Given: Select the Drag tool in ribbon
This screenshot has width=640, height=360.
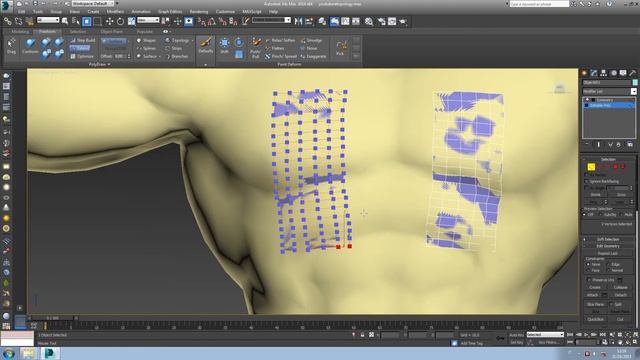Looking at the screenshot, I should [11, 46].
